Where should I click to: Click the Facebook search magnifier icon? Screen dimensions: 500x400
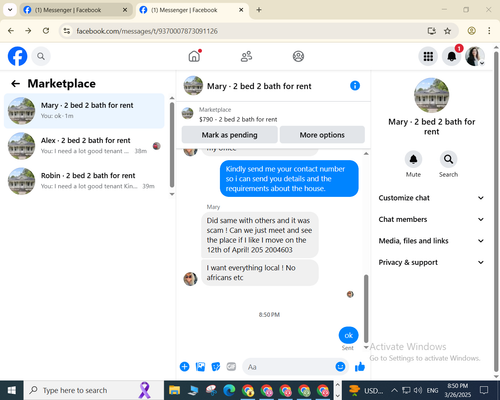coord(41,56)
